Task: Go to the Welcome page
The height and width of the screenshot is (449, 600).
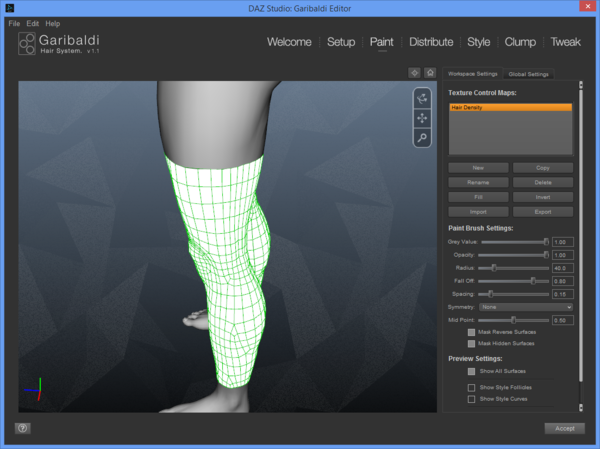Action: (x=289, y=42)
